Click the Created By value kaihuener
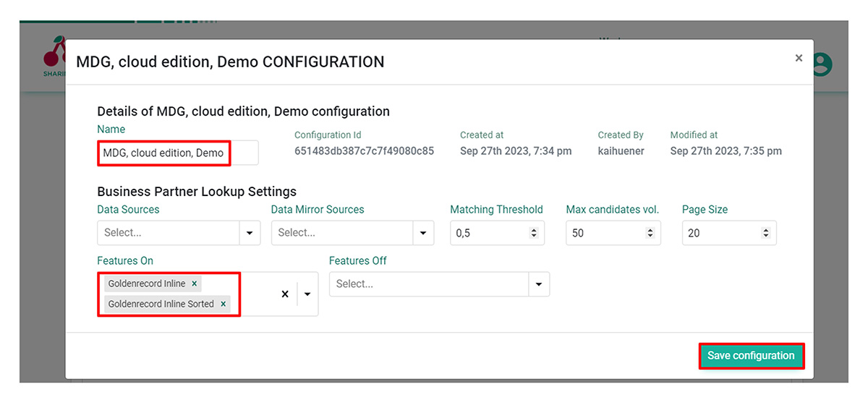This screenshot has width=868, height=400. (x=621, y=151)
